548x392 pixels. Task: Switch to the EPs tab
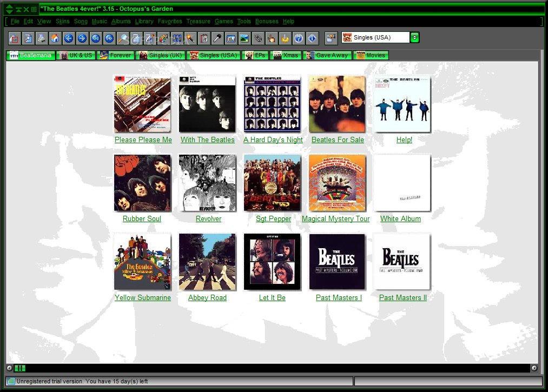(x=255, y=55)
